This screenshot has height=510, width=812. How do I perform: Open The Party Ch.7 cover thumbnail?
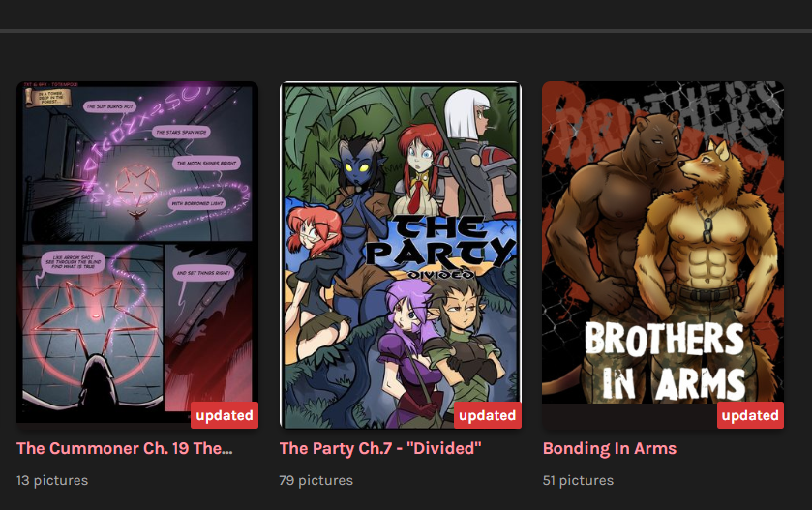[401, 255]
